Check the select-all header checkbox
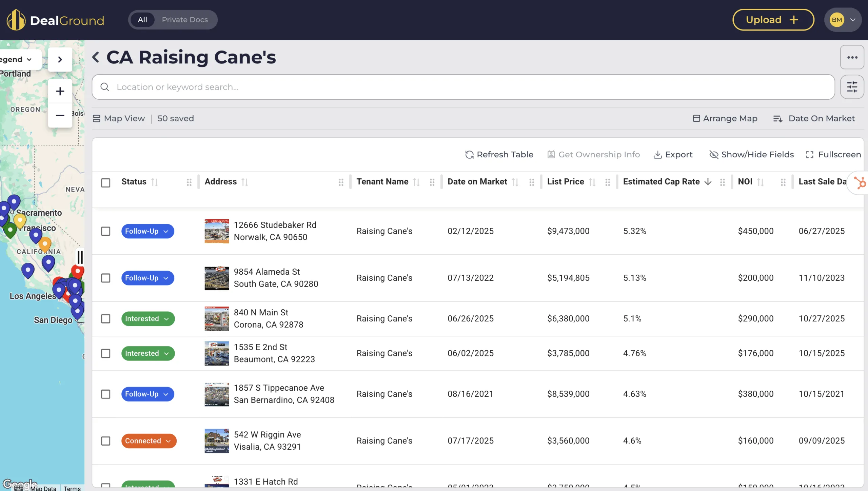868x491 pixels. tap(105, 182)
